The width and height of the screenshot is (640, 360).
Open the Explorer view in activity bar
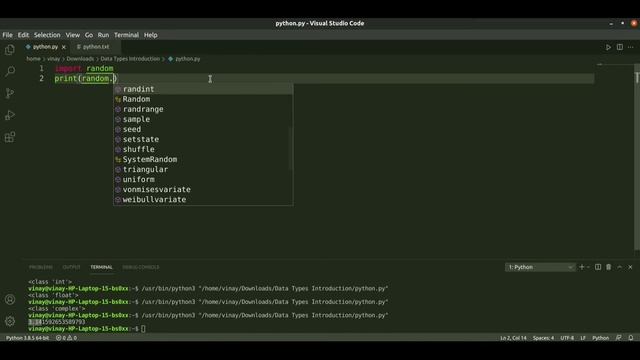10,50
